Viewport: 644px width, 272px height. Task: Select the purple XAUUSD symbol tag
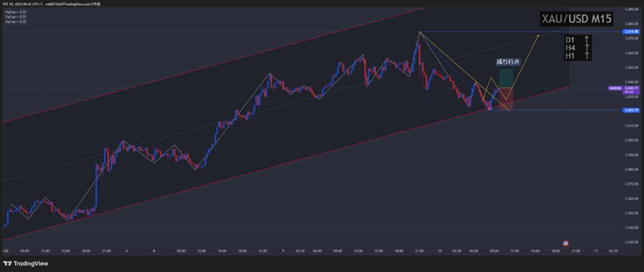click(x=615, y=88)
